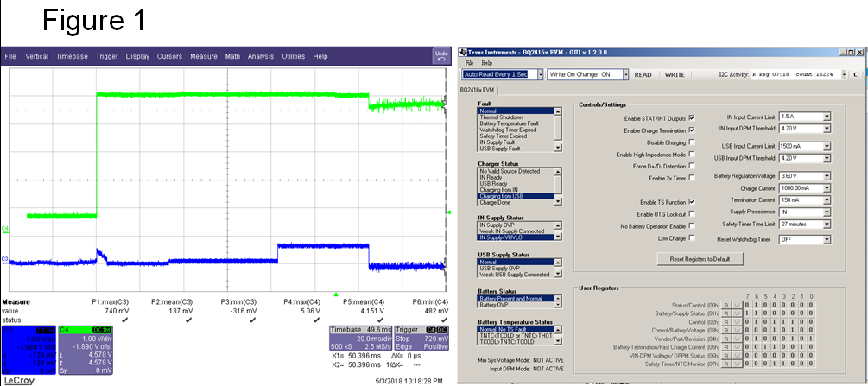
Task: Open the Timebase menu in the scope
Action: (x=72, y=56)
